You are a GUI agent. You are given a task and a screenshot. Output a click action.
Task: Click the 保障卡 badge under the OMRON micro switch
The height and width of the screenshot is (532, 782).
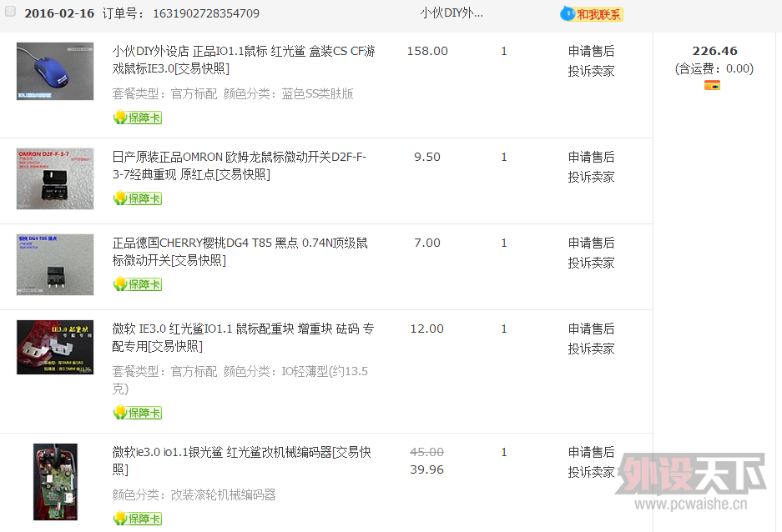[x=138, y=198]
